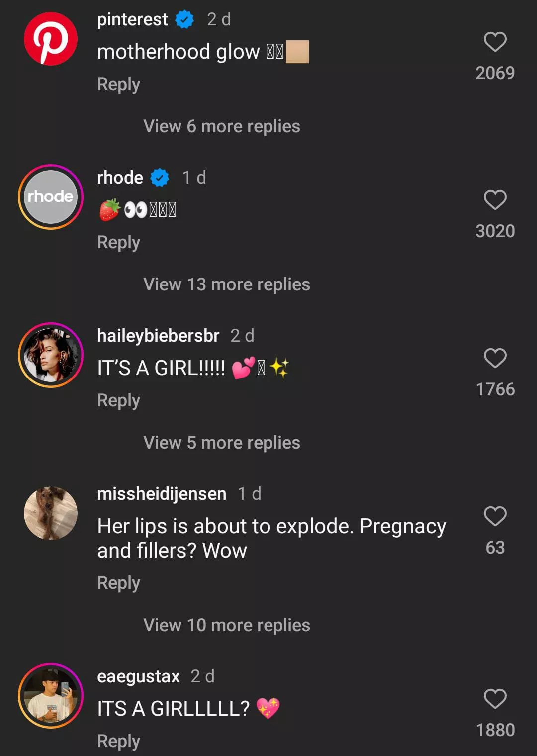Expand View 13 more replies under rhode
The height and width of the screenshot is (756, 537).
(226, 284)
